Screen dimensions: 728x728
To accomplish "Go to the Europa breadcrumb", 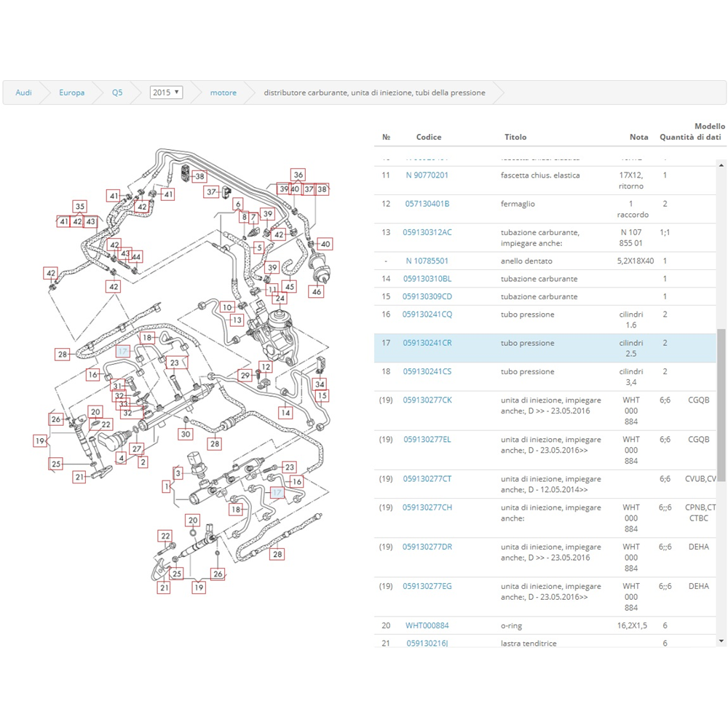I will click(71, 92).
